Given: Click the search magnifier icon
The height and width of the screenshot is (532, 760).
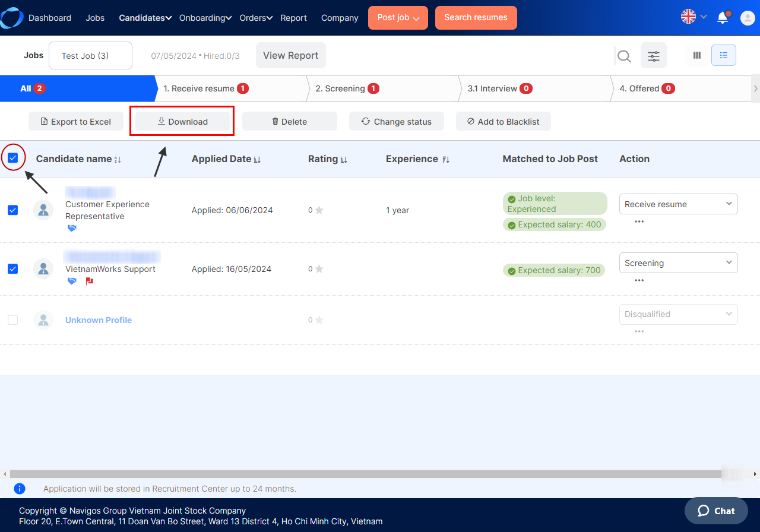Looking at the screenshot, I should pos(624,56).
